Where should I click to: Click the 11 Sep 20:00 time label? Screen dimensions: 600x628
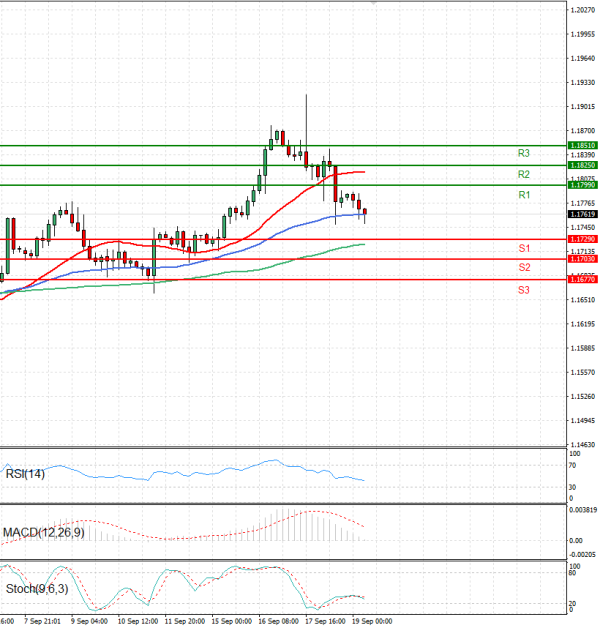point(185,621)
